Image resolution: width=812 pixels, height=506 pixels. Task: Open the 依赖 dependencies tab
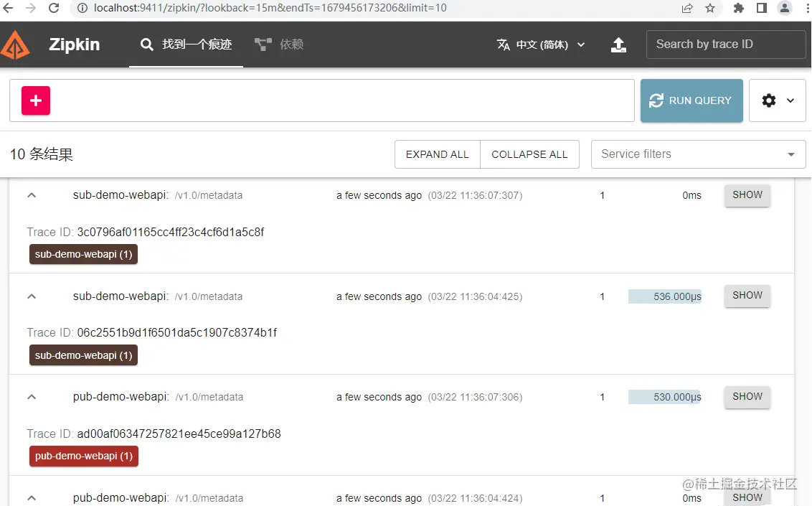pyautogui.click(x=279, y=44)
